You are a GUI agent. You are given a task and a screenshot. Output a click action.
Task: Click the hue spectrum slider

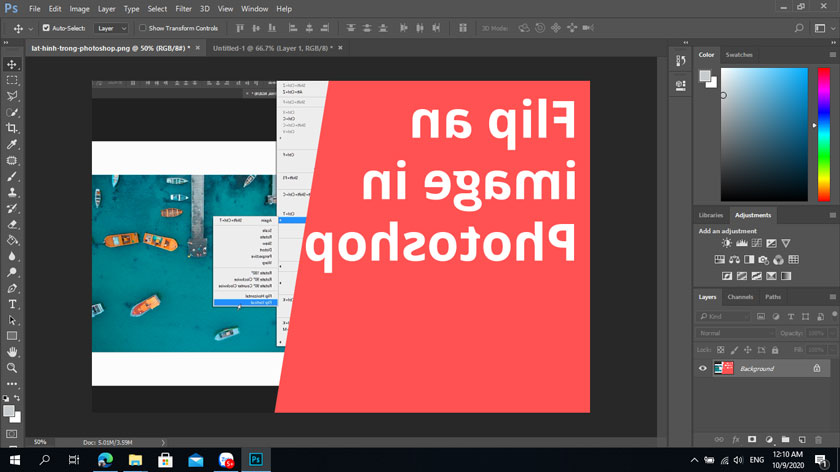pos(823,134)
